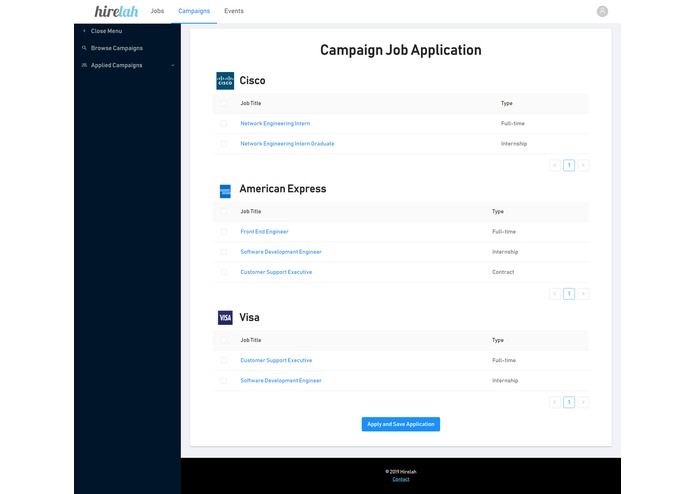Open Network Engineering Intern Graduate link
Viewport: 695px width, 494px height.
287,144
